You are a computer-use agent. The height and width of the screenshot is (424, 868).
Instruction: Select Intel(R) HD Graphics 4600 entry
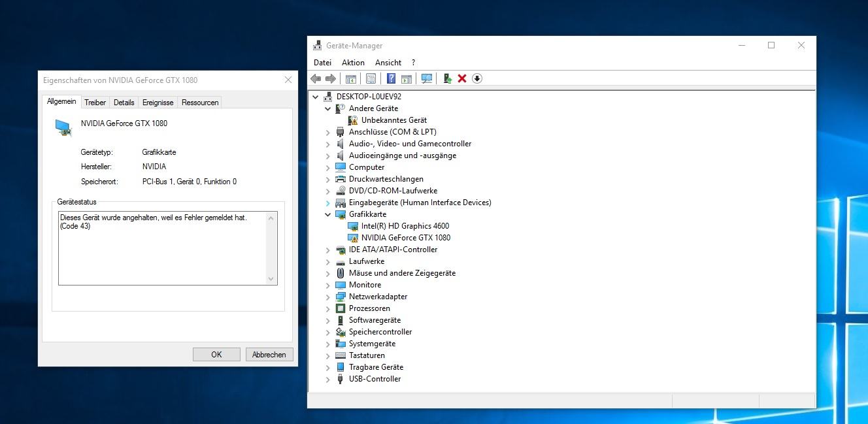405,226
